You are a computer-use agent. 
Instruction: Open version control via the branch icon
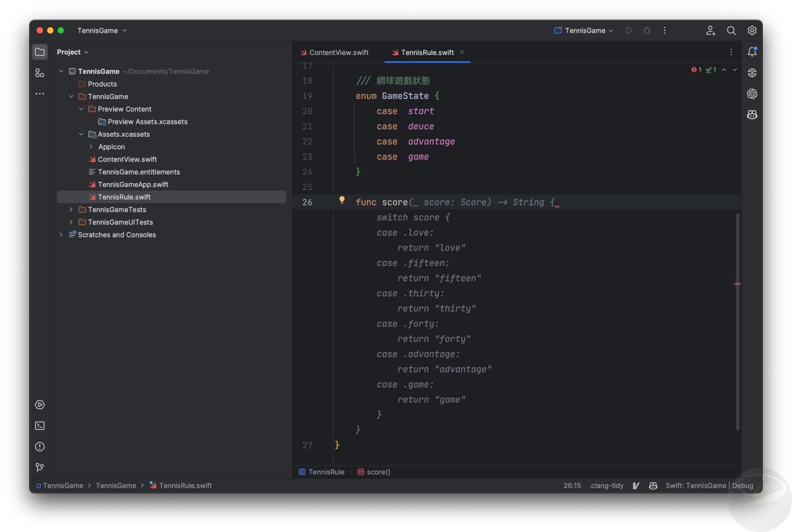click(x=40, y=468)
